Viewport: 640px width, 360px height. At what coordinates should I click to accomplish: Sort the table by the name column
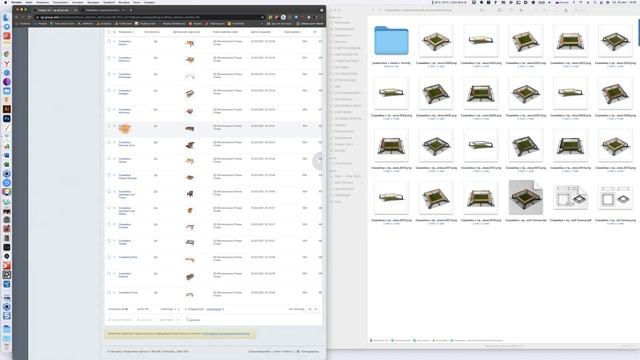(126, 32)
